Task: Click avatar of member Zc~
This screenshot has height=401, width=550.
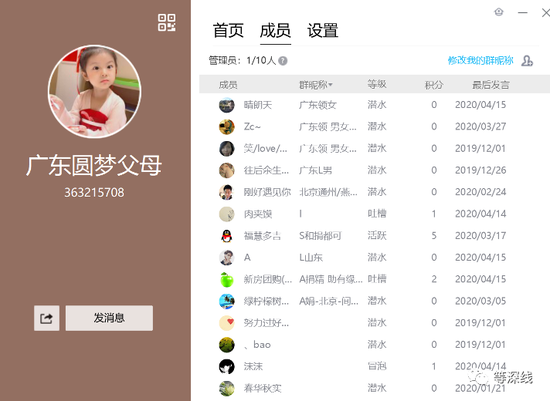Action: 227,127
